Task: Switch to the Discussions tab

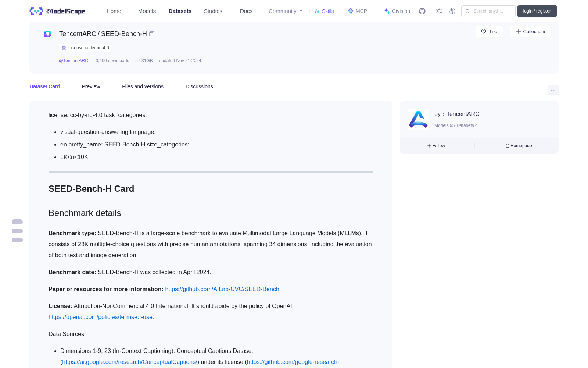Action: 199,86
